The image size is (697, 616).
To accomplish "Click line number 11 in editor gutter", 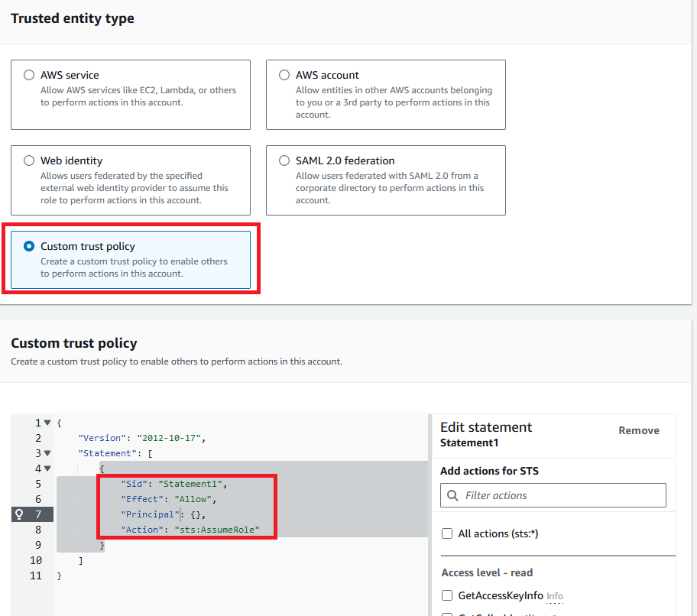I will point(35,575).
